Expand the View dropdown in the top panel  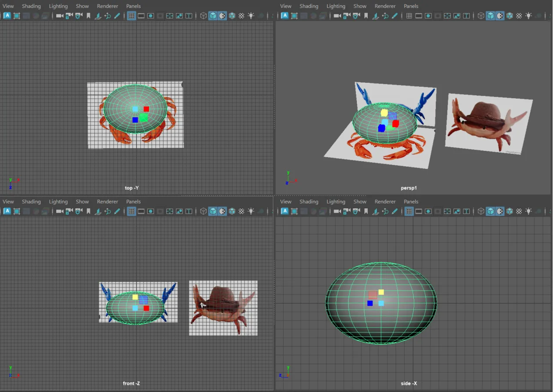click(x=8, y=6)
